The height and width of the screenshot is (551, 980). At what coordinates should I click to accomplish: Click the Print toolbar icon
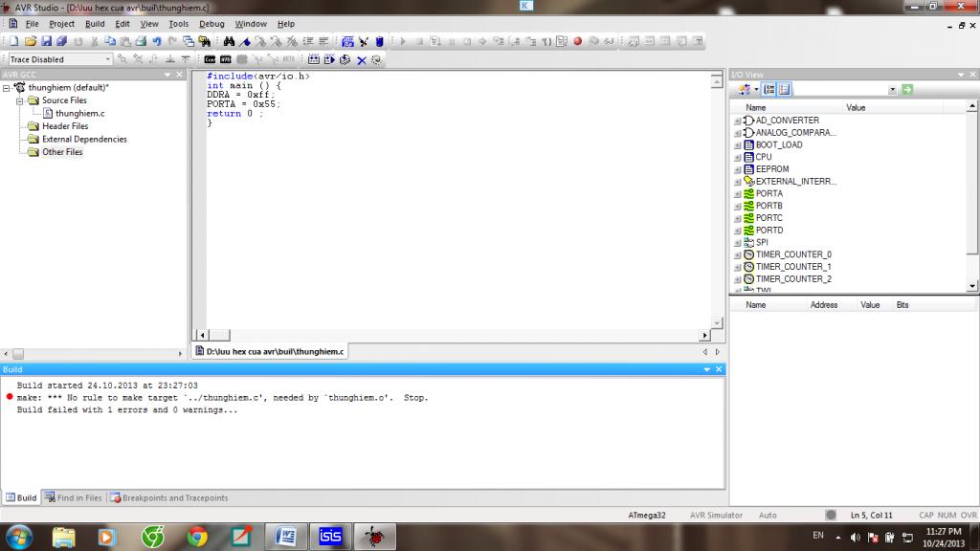pos(141,41)
